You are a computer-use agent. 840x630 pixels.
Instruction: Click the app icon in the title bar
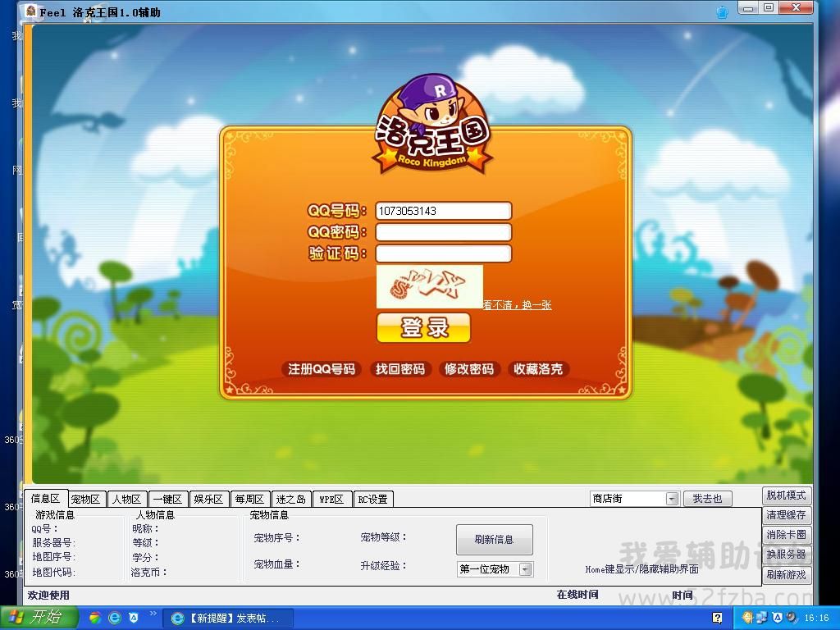pos(31,11)
